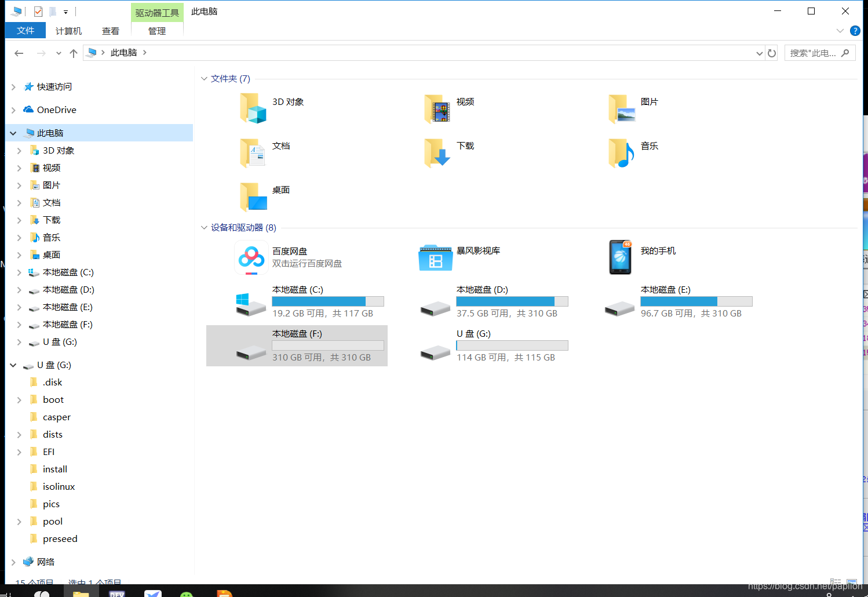868x597 pixels.
Task: Expand the ribbon with the chevron
Action: [x=840, y=31]
